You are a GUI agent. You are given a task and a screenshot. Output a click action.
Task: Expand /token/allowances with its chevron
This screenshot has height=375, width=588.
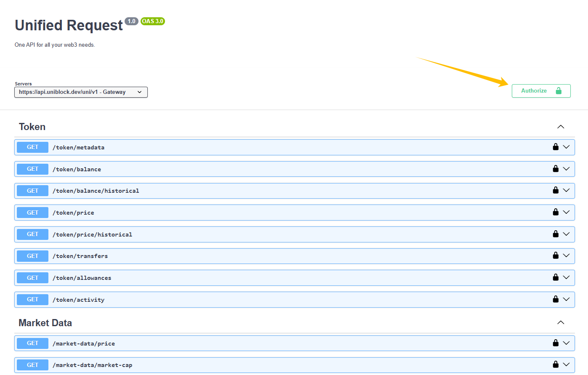[x=566, y=277]
